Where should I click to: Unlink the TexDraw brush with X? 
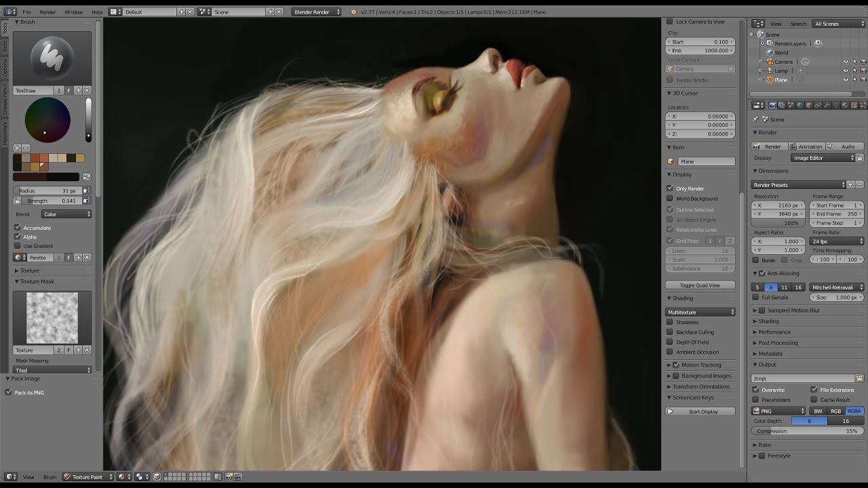87,90
